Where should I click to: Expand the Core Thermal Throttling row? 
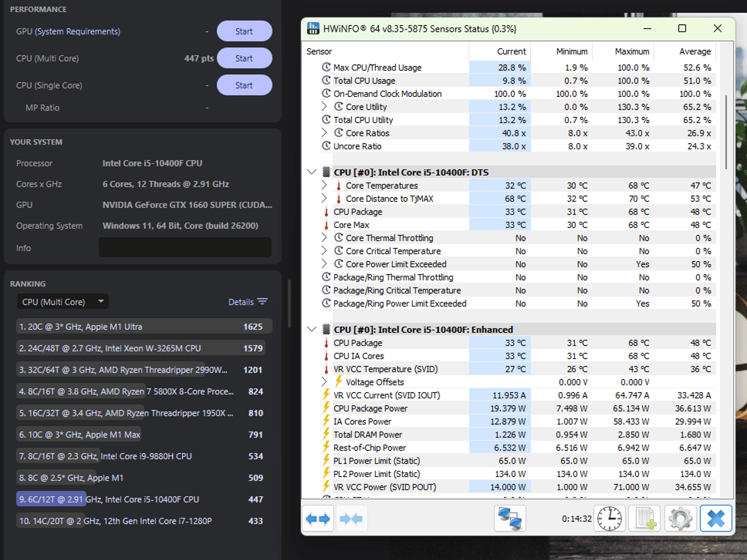click(324, 238)
